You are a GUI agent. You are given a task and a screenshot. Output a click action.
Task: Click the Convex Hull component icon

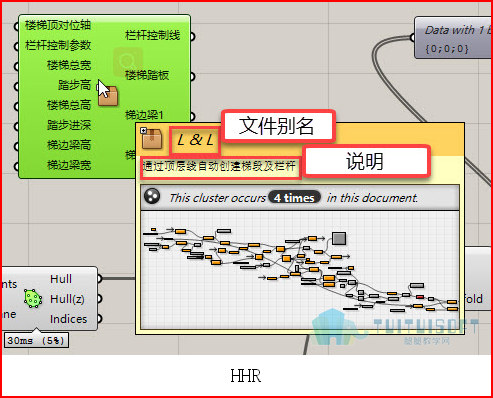(x=33, y=298)
